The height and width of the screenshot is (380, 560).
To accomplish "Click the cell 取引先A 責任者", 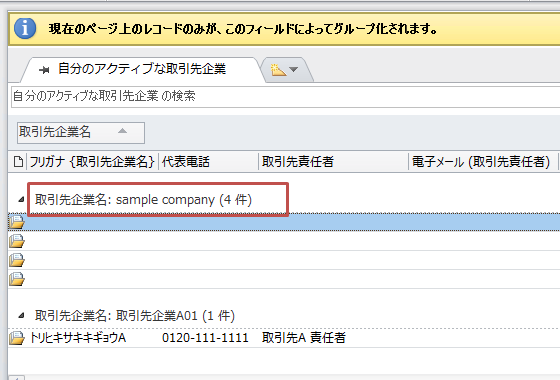I will point(304,338).
